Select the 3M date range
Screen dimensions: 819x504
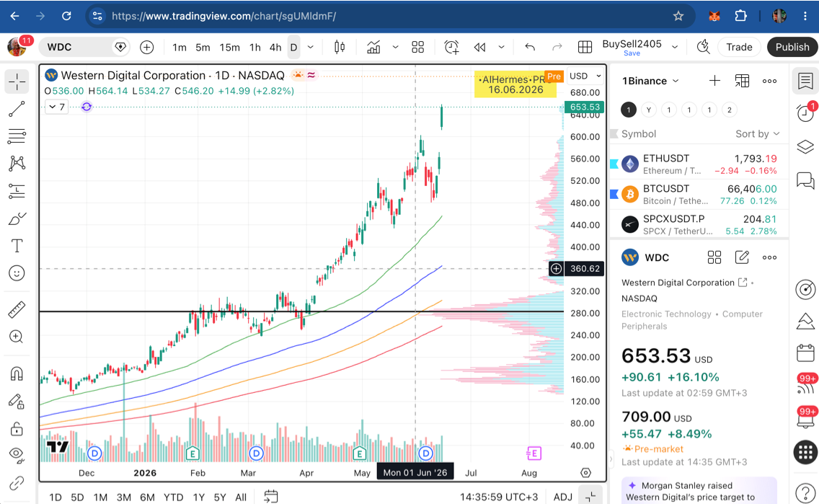pyautogui.click(x=124, y=498)
